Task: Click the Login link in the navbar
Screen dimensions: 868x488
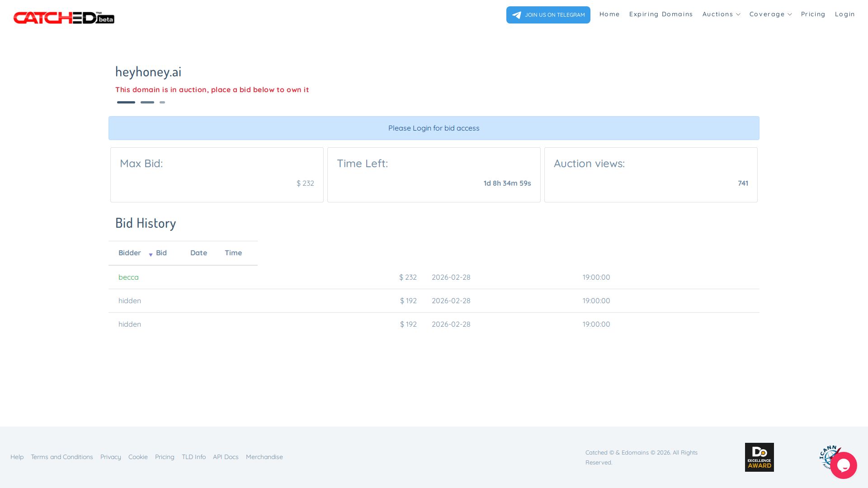Action: [844, 14]
